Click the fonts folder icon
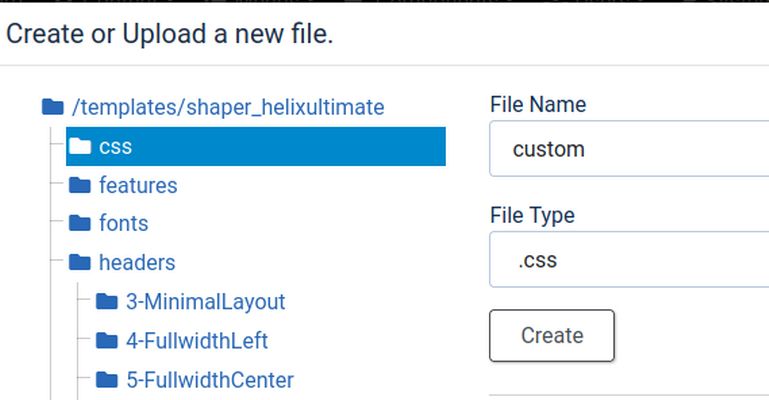Screen dimensions: 769x400 click(80, 223)
